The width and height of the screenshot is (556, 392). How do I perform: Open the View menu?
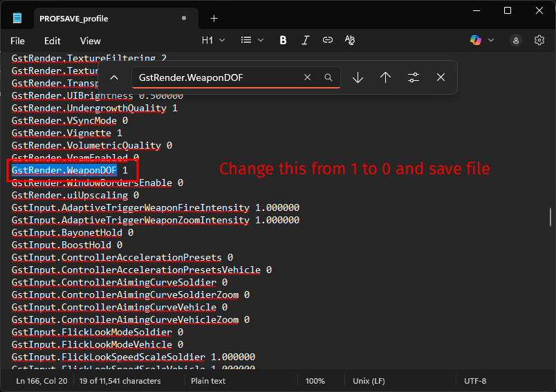pyautogui.click(x=91, y=41)
